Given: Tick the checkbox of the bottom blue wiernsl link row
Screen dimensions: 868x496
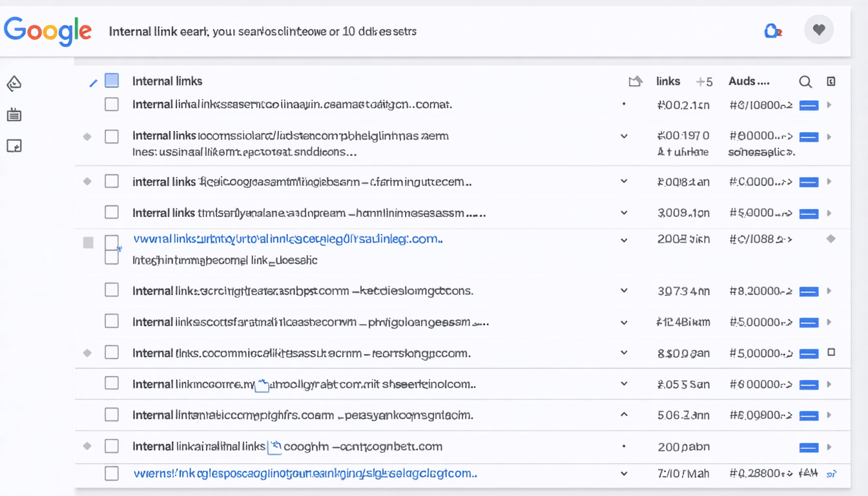Looking at the screenshot, I should click(112, 473).
